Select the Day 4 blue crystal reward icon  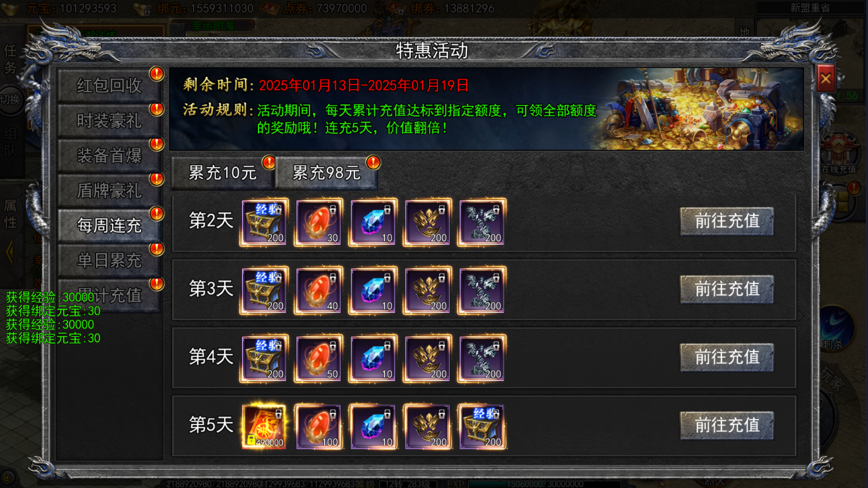[x=373, y=358]
